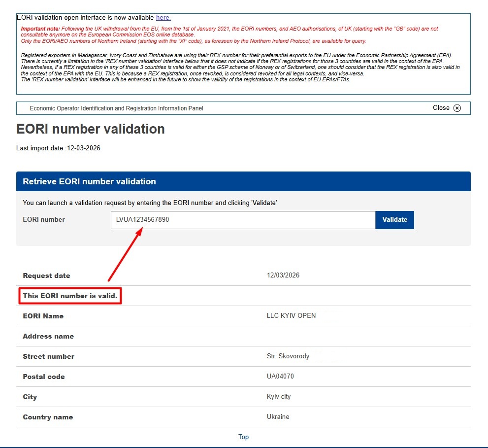This screenshot has height=448, width=488.
Task: Click the 'Close' text label in panel bar
Action: [441, 108]
